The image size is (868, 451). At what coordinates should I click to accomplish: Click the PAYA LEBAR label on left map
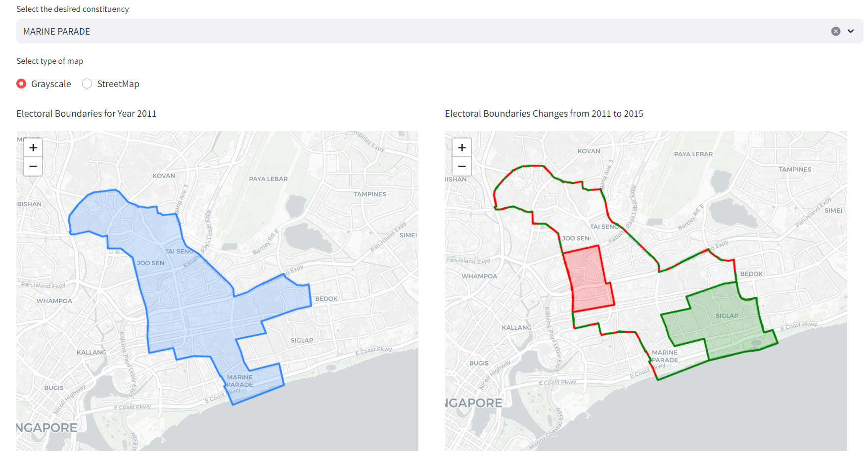[x=268, y=179]
